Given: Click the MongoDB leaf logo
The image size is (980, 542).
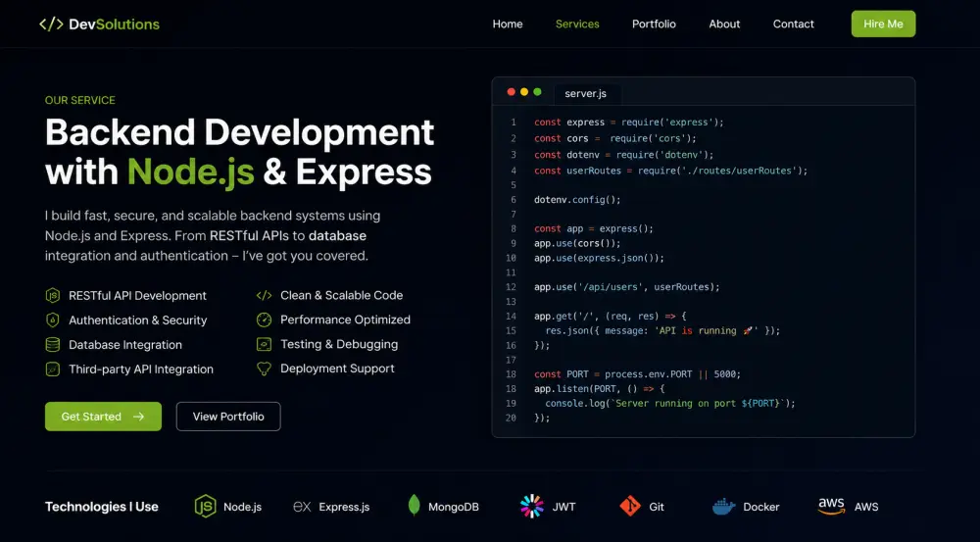Looking at the screenshot, I should 414,505.
